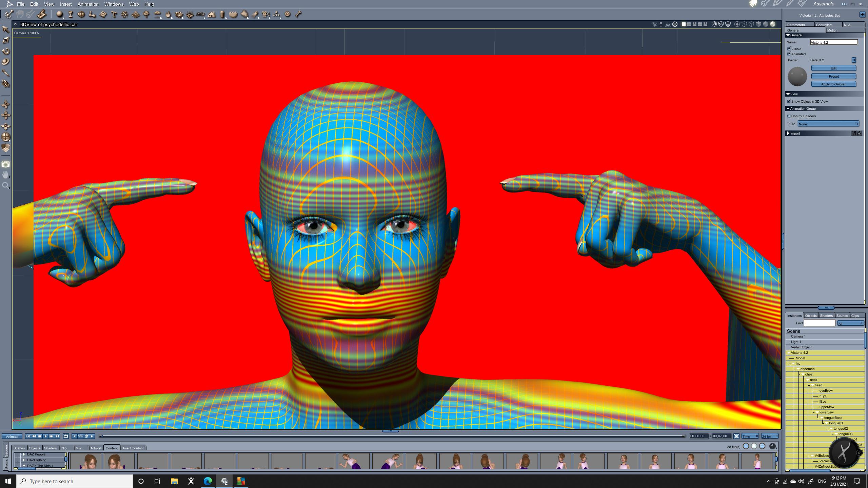Click the tree plant tool icon
Image resolution: width=868 pixels, height=488 pixels.
[146, 14]
